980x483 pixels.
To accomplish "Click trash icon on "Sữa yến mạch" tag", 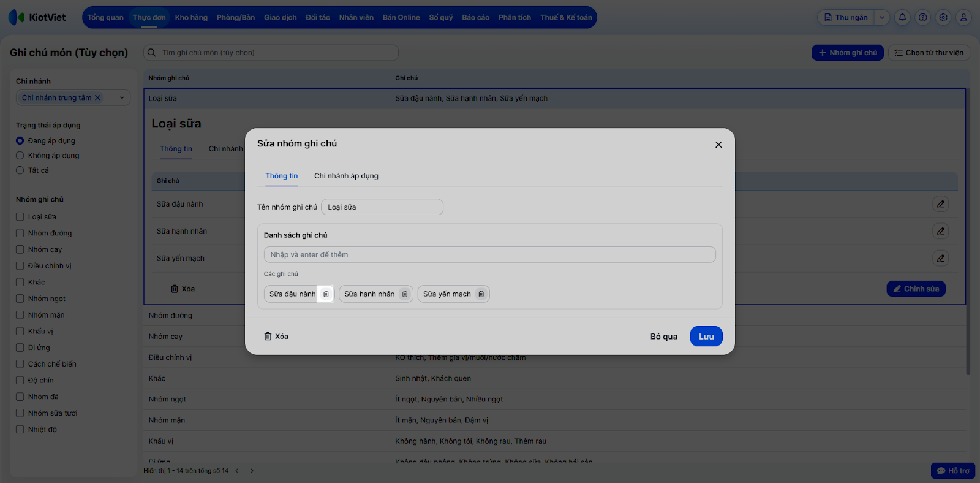I will click(x=481, y=294).
